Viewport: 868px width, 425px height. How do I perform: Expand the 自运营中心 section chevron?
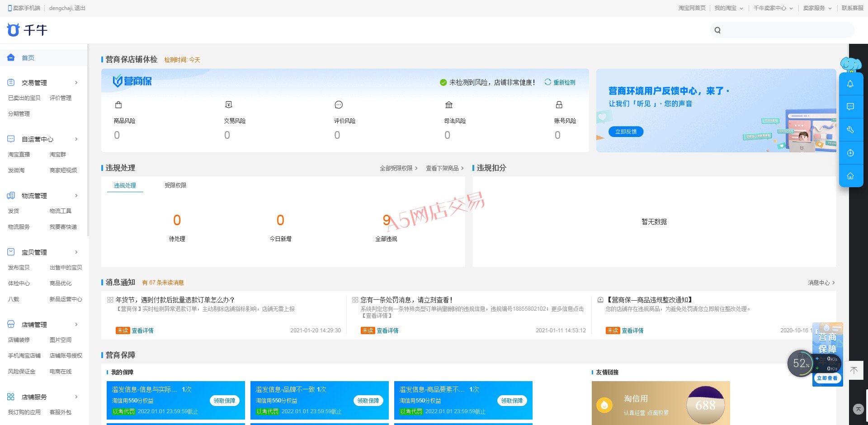(76, 139)
